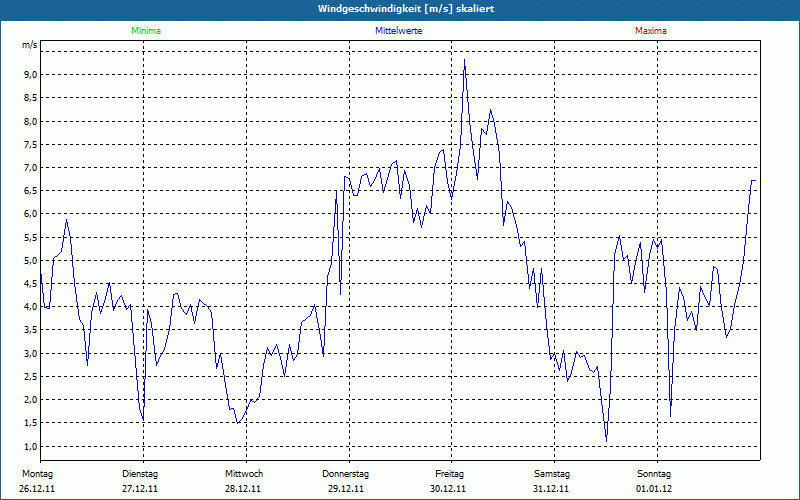Click the 7,0 y-axis value

[x=31, y=167]
